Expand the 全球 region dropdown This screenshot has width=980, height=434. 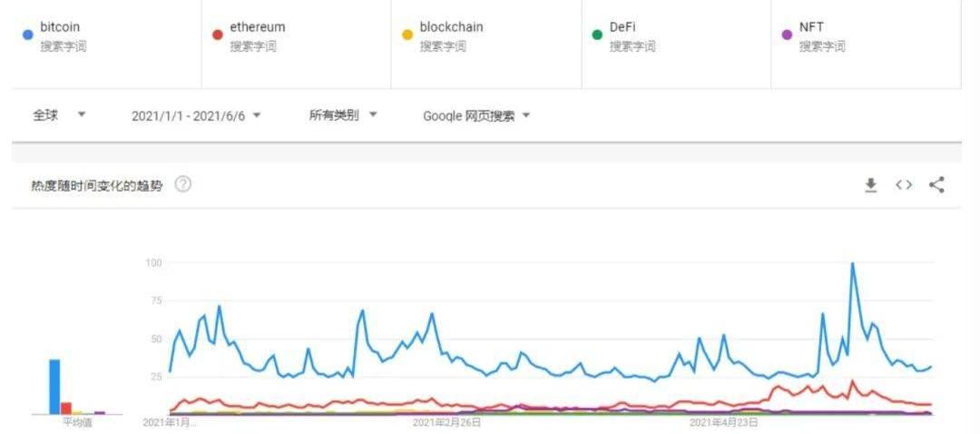(59, 115)
